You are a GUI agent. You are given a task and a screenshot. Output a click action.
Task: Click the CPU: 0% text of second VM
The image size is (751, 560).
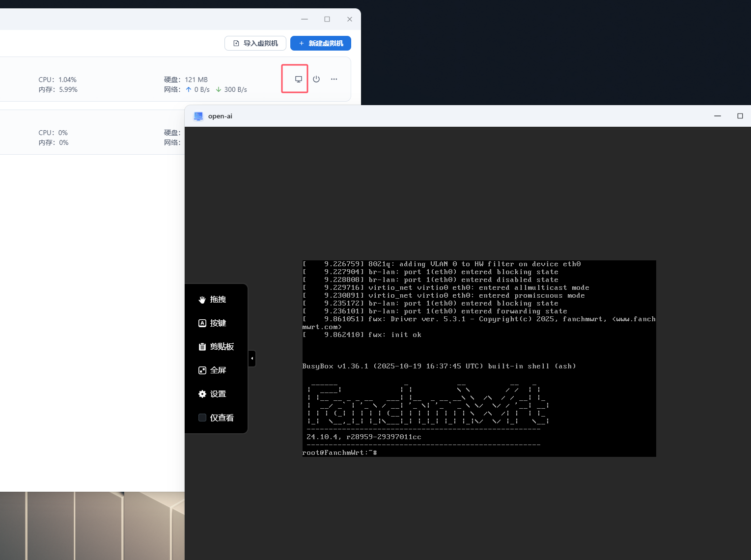pyautogui.click(x=53, y=133)
